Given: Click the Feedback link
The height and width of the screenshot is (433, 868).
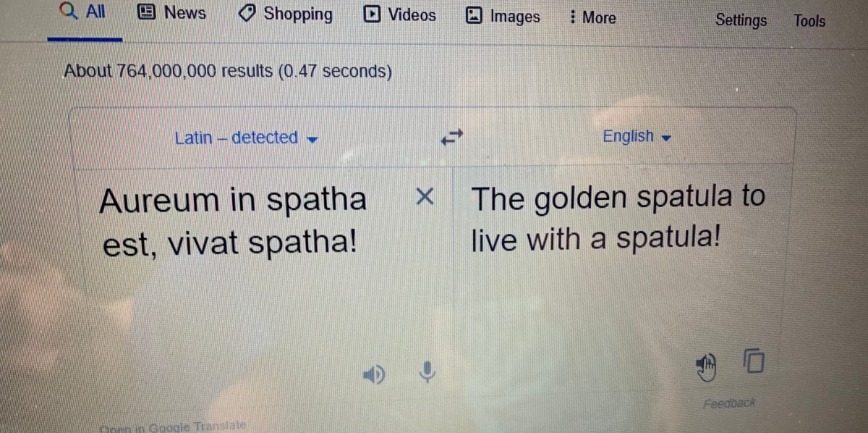Looking at the screenshot, I should click(729, 403).
